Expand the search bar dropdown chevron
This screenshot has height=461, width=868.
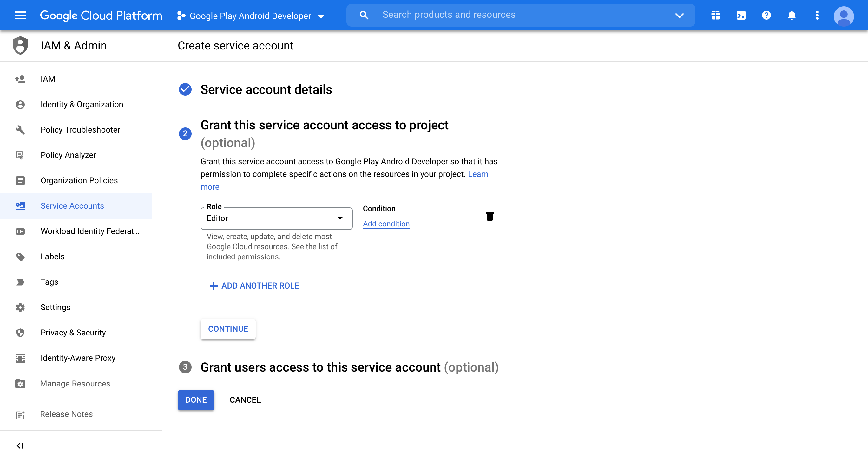679,15
